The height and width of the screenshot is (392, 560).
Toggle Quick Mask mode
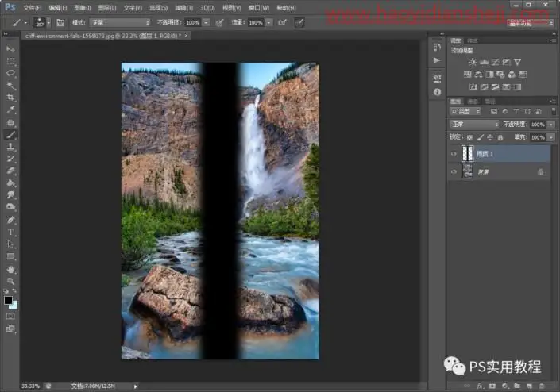pyautogui.click(x=10, y=316)
